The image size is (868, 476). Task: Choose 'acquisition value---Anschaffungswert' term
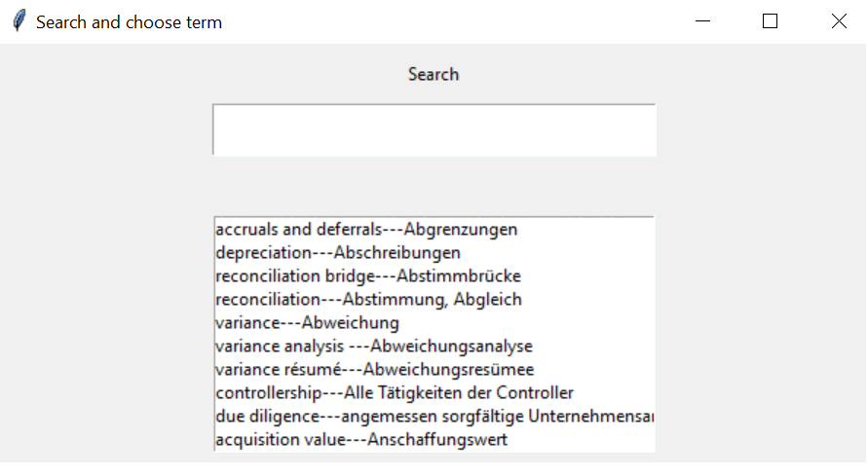click(361, 440)
